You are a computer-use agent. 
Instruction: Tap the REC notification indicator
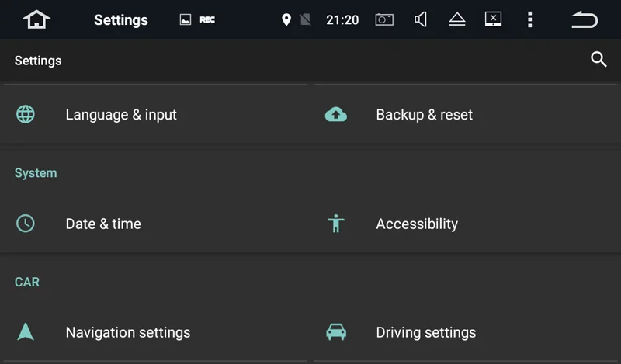tap(207, 19)
